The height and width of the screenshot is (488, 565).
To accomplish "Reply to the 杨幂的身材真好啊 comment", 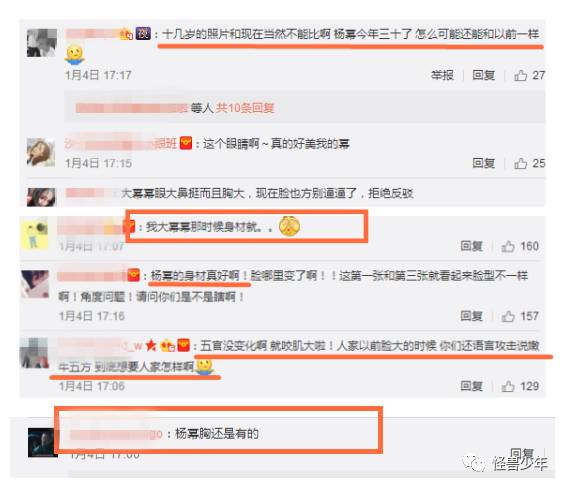I will 472,316.
